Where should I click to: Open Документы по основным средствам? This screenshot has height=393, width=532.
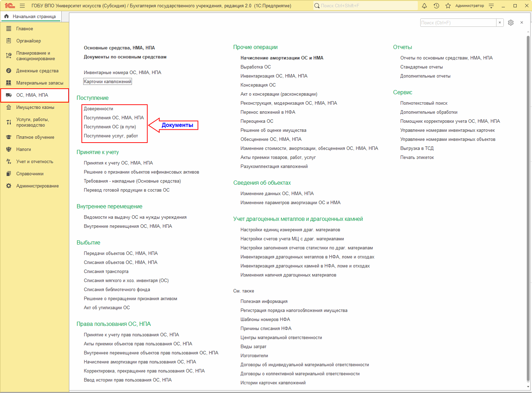(x=125, y=57)
